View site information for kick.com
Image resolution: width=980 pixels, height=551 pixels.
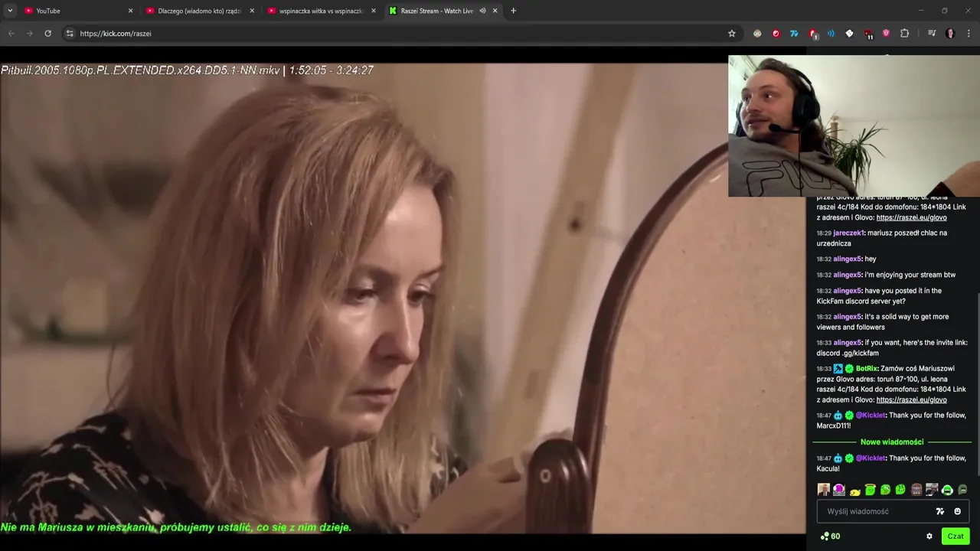click(x=70, y=34)
